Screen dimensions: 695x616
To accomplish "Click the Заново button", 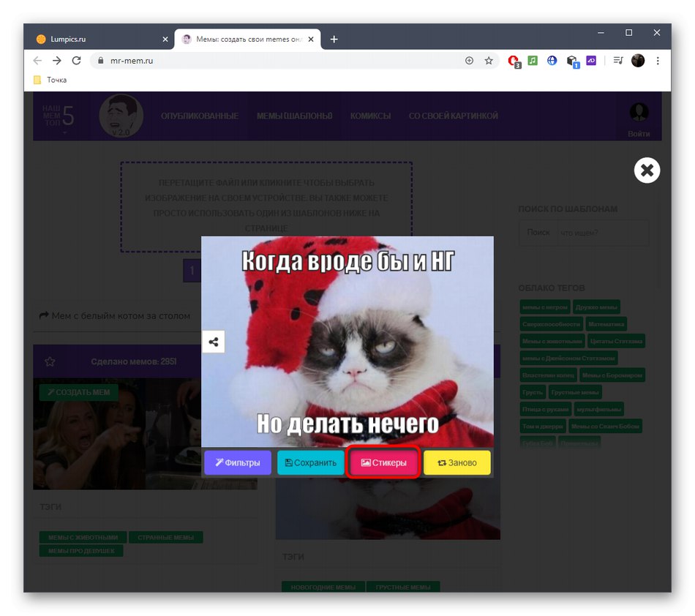I will [457, 462].
